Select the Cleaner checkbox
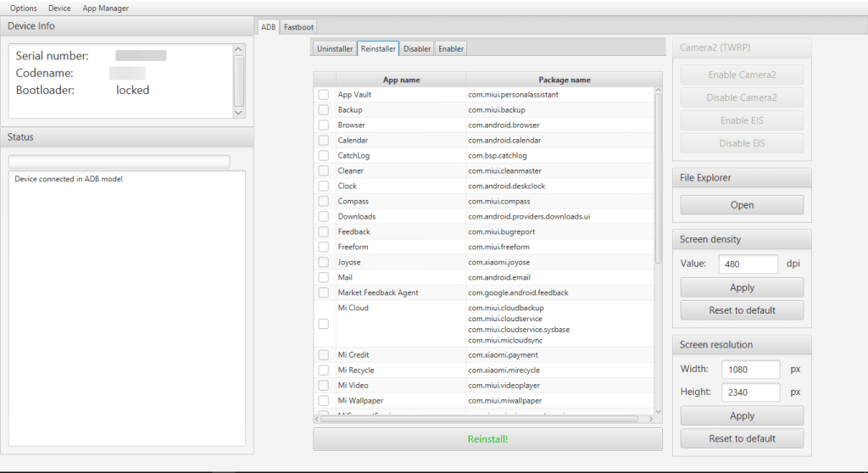868x473 pixels. 324,171
